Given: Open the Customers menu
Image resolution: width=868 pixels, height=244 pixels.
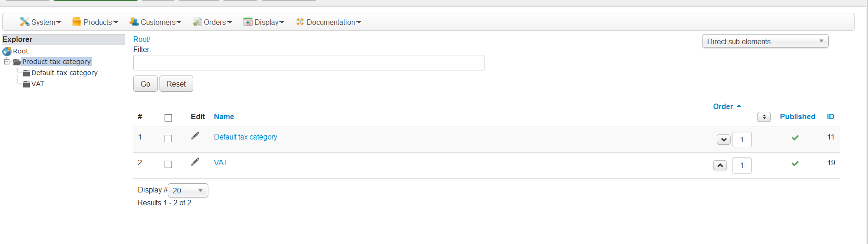Looking at the screenshot, I should [155, 22].
